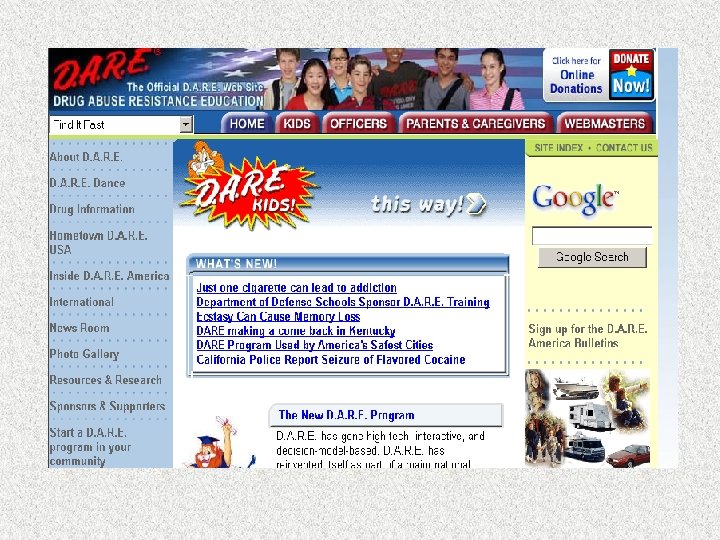Open 'DARE making a come back in Kentucky'
The image size is (720, 540).
pyautogui.click(x=296, y=331)
